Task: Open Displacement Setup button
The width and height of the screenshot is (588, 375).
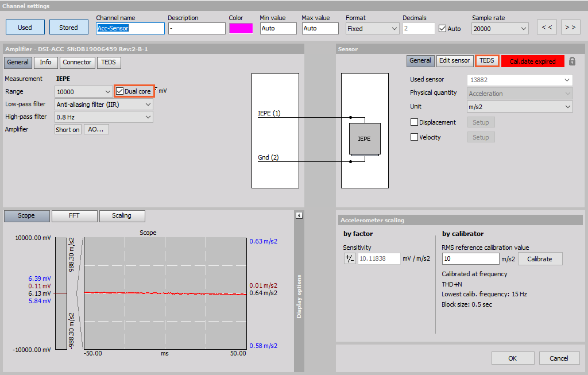Action: (481, 122)
